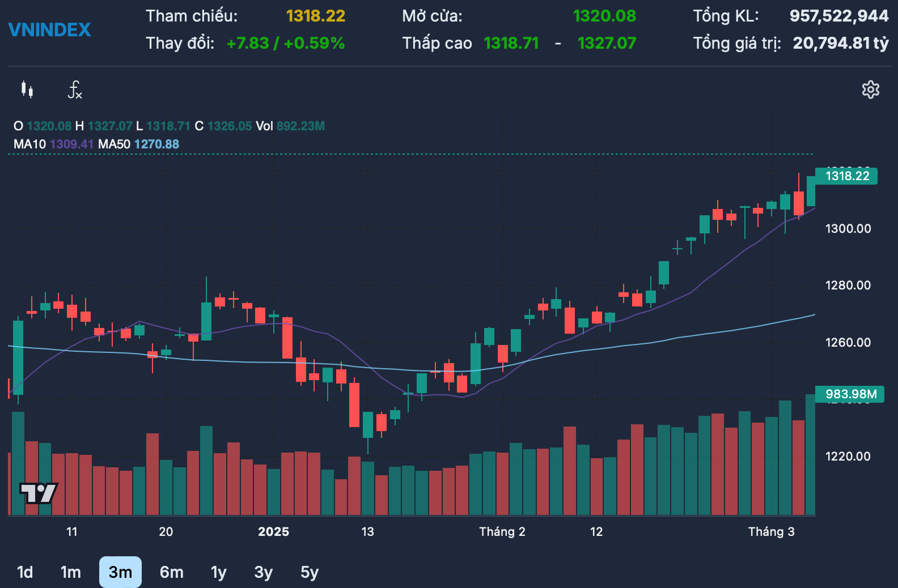The image size is (898, 588).
Task: Select the 1d time range
Action: tap(25, 572)
